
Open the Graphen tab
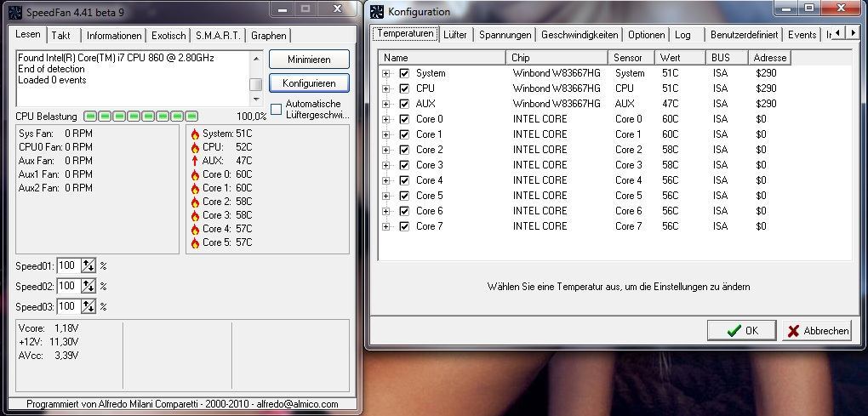(x=268, y=36)
